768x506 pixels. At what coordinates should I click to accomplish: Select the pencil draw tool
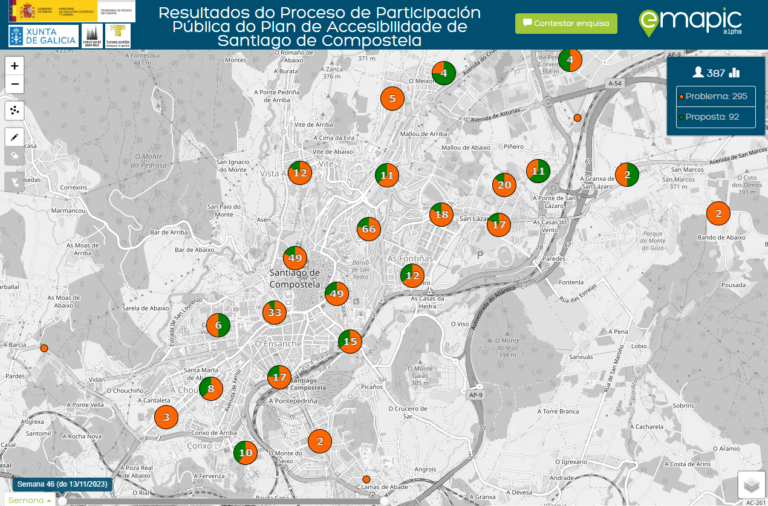pyautogui.click(x=14, y=136)
